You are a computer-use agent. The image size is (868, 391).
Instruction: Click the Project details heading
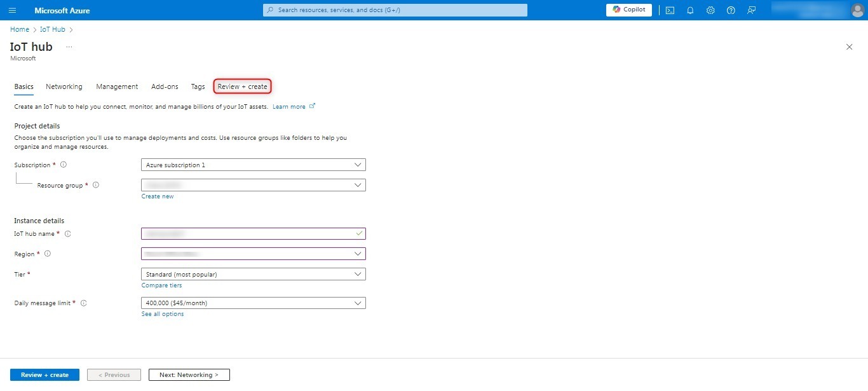pos(37,126)
